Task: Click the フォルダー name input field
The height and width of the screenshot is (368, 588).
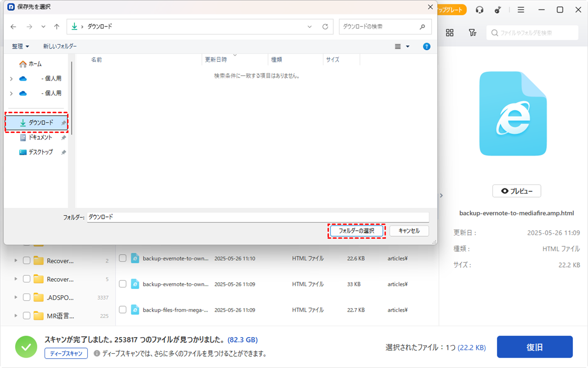Action: tap(258, 217)
